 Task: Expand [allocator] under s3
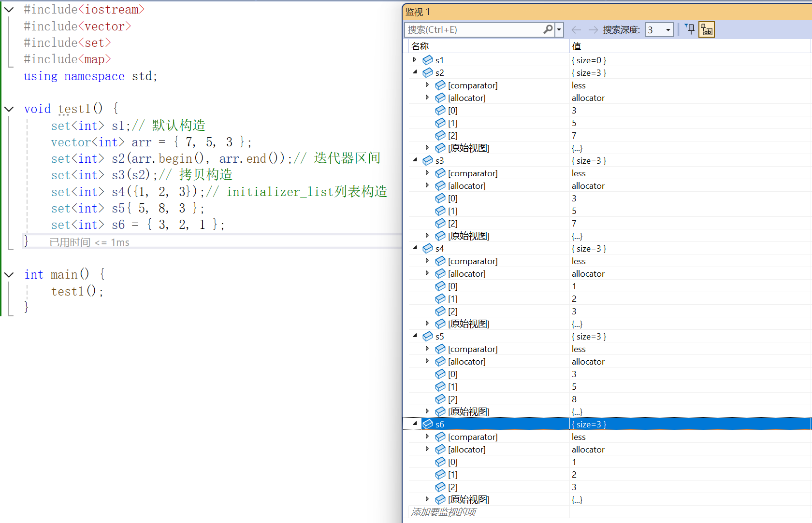pos(427,185)
